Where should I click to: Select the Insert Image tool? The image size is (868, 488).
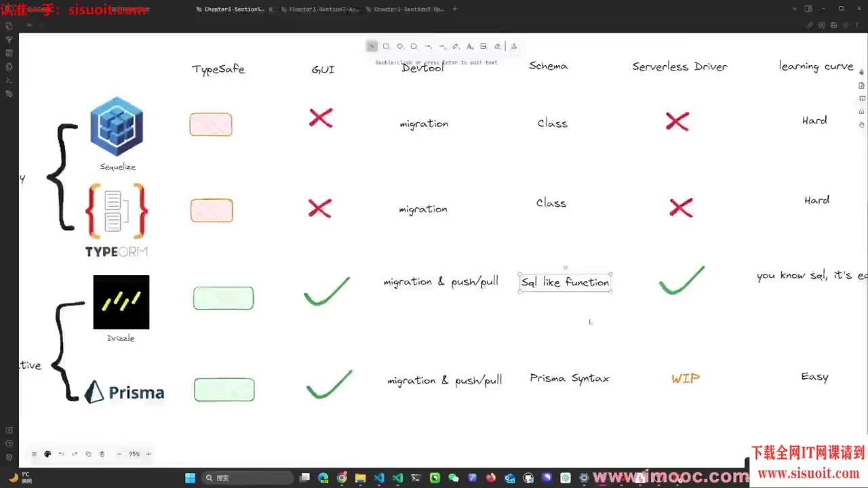pyautogui.click(x=484, y=46)
